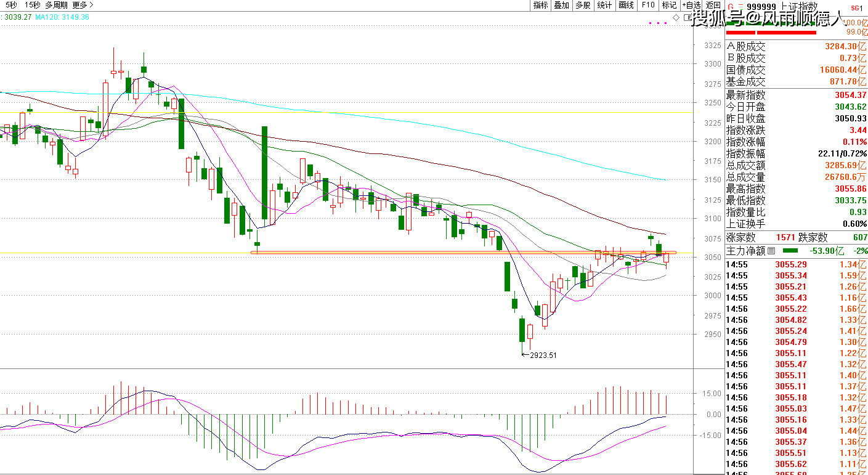Select the 总成交量 row
Screen dimensions: 868x475
pos(797,177)
